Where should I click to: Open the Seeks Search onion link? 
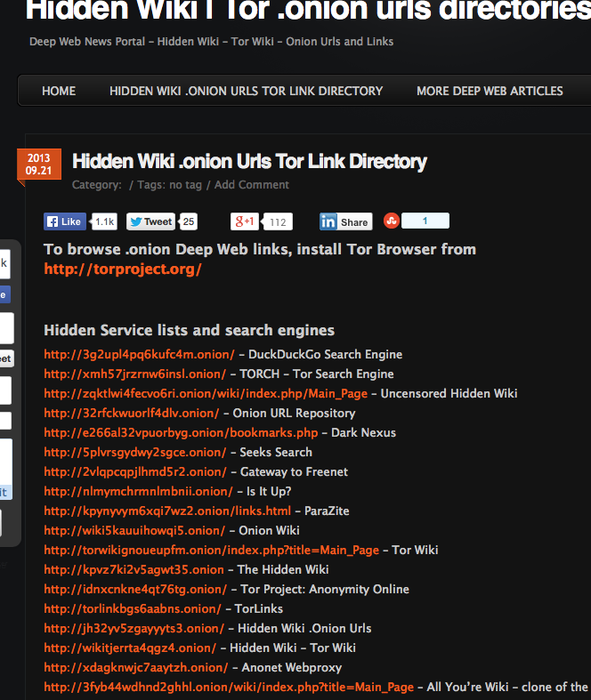point(135,453)
